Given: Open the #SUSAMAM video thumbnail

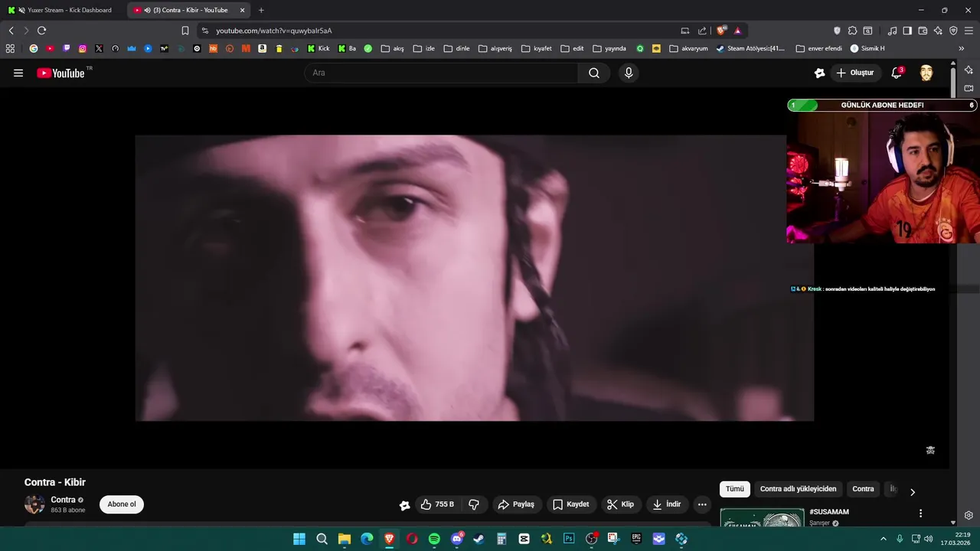Looking at the screenshot, I should pyautogui.click(x=762, y=518).
